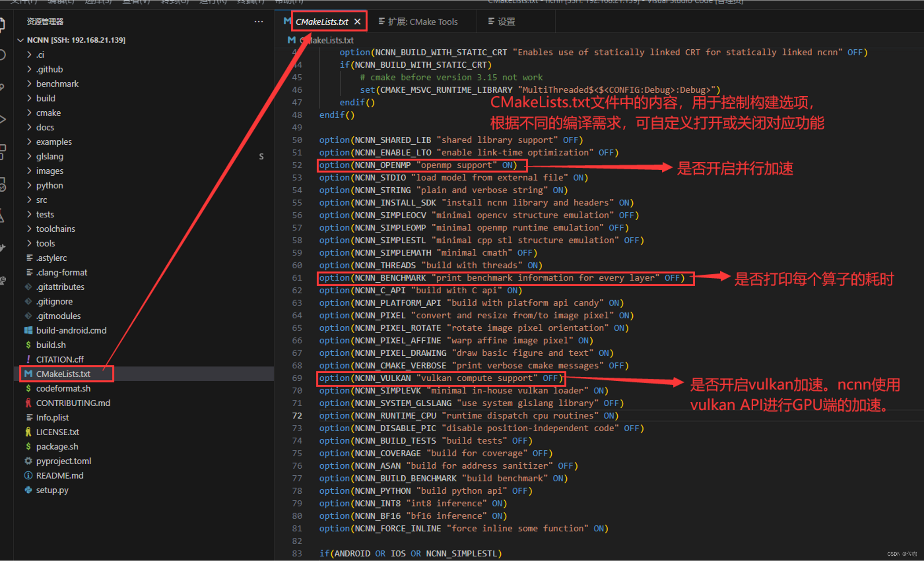Open the codeformat.sh script

tap(63, 388)
